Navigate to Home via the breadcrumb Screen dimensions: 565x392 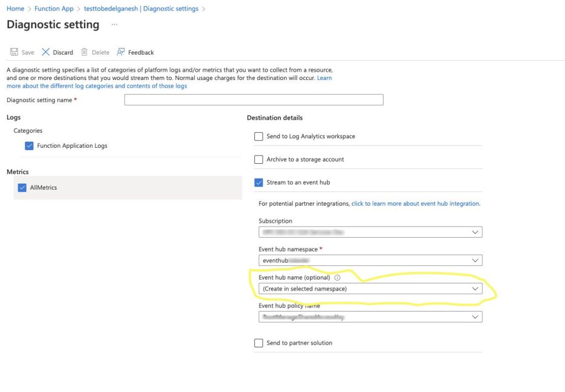coord(15,8)
